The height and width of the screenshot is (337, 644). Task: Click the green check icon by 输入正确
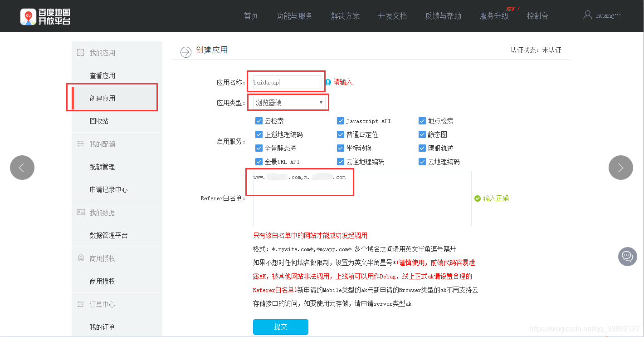click(x=477, y=198)
